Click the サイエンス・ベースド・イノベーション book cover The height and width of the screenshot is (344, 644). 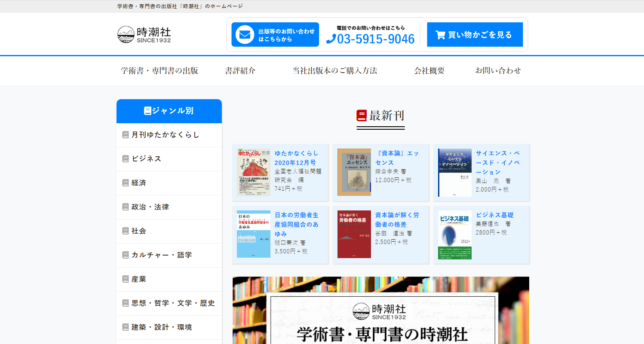455,173
